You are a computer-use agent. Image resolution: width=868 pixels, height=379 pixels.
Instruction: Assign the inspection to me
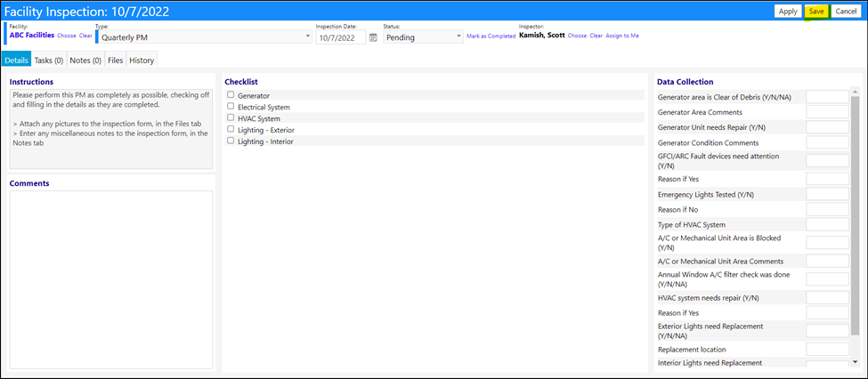(x=622, y=36)
